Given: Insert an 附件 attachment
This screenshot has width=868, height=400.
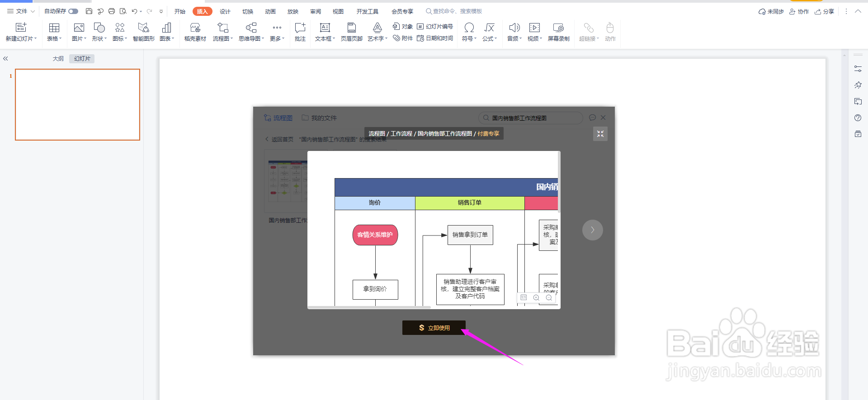Looking at the screenshot, I should pos(403,38).
